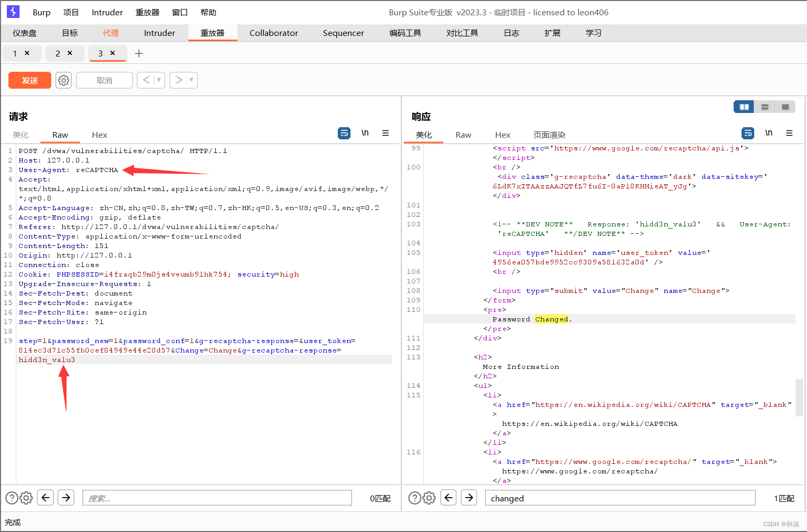Image resolution: width=807 pixels, height=532 pixels.
Task: Click response search field containing 'changed'
Action: (620, 498)
